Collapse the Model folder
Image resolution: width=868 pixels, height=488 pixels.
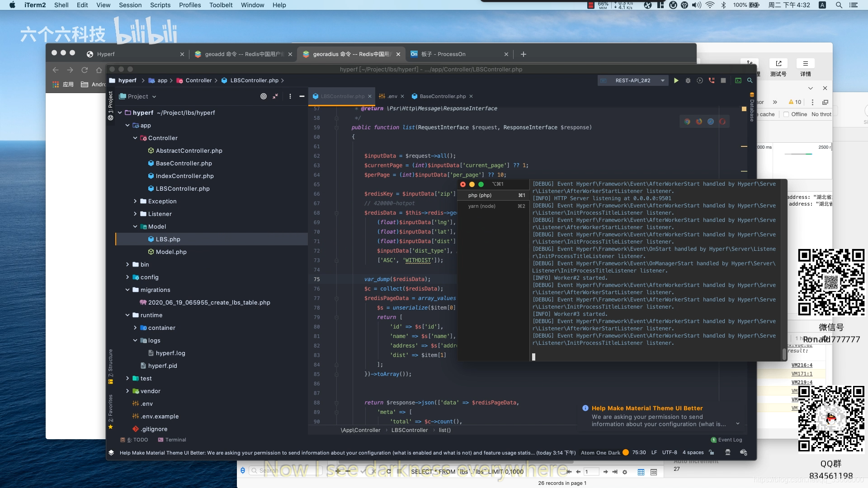pos(135,226)
